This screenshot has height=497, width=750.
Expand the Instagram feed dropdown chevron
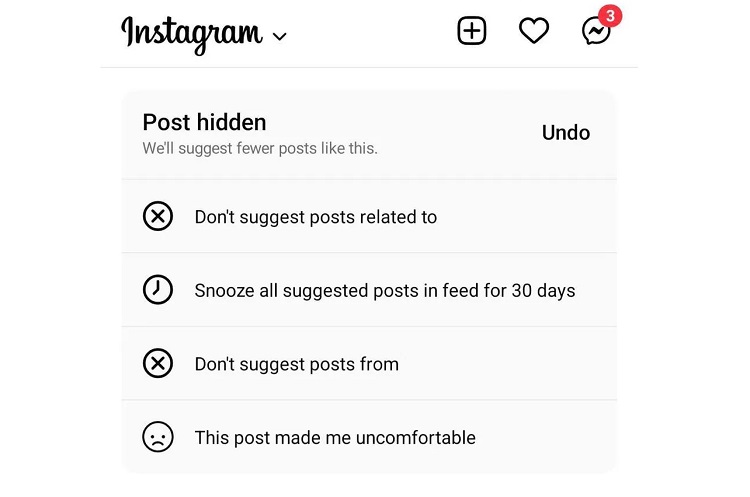click(279, 36)
